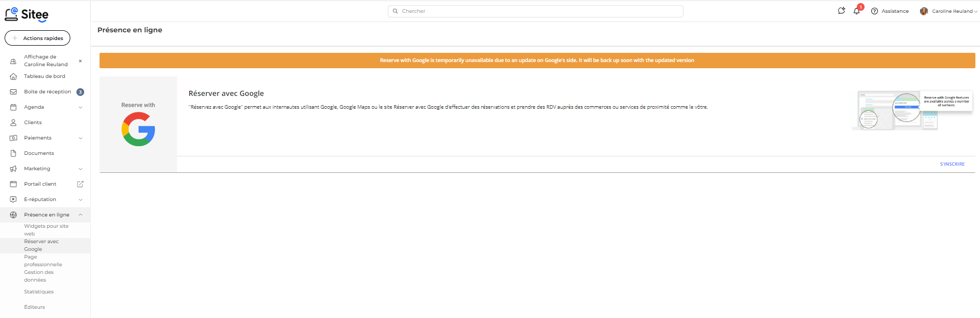
Task: Click the Assistance help link
Action: tap(890, 11)
